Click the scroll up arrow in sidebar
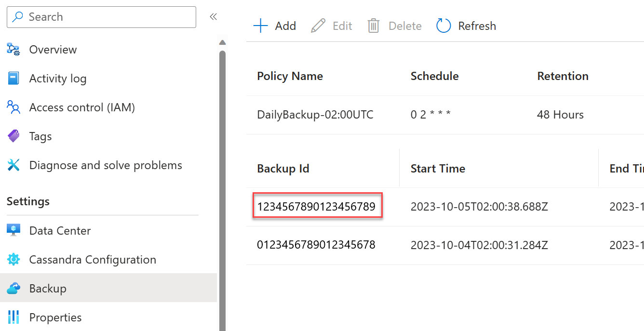The height and width of the screenshot is (331, 644). [x=222, y=42]
